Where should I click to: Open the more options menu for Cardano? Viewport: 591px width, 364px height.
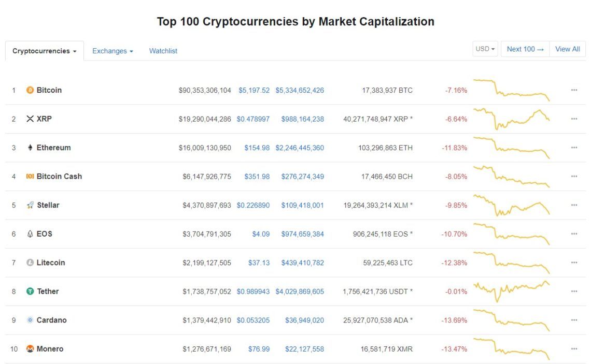(x=574, y=320)
